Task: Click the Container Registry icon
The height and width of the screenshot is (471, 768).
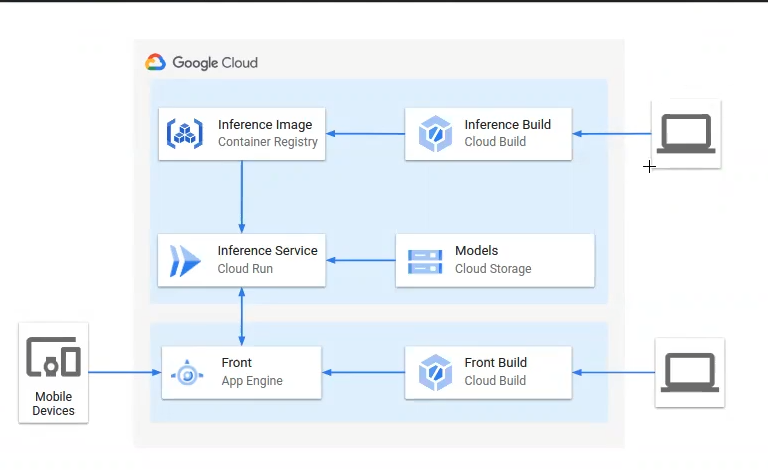Action: pos(185,133)
